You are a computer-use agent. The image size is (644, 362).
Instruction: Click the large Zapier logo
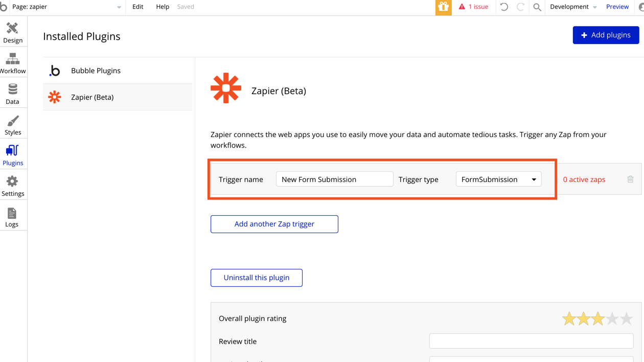[226, 88]
